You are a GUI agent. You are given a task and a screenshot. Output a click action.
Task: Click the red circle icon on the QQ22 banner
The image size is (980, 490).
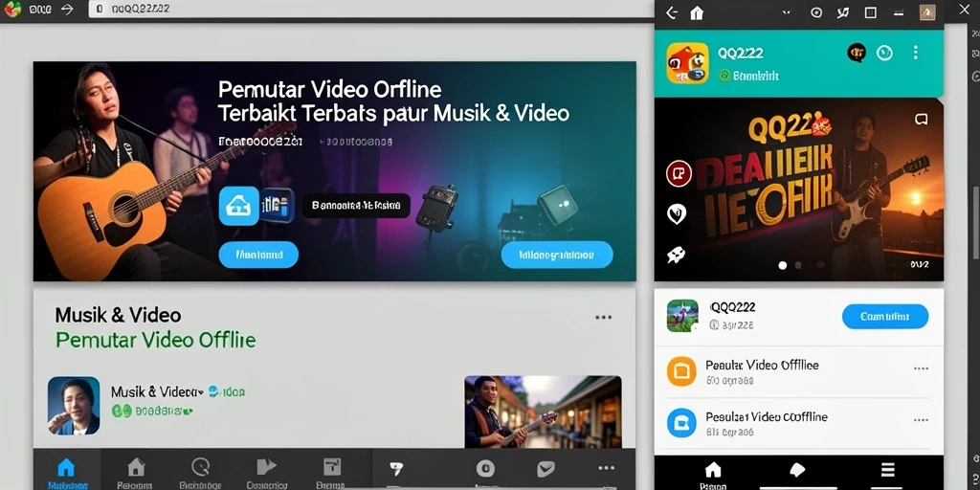pyautogui.click(x=679, y=173)
